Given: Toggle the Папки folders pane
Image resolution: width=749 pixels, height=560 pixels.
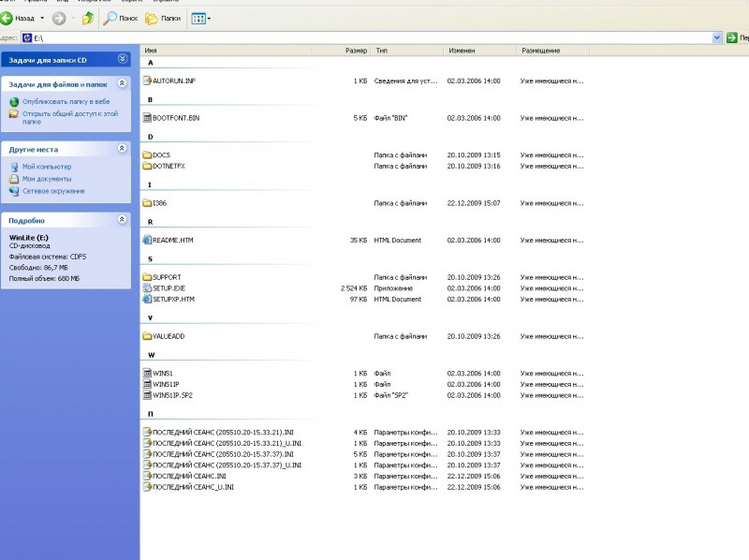Looking at the screenshot, I should [x=163, y=19].
